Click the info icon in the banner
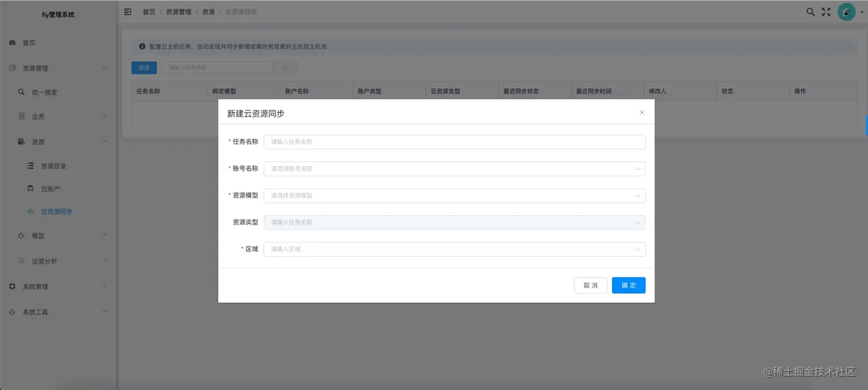The image size is (868, 390). (142, 47)
